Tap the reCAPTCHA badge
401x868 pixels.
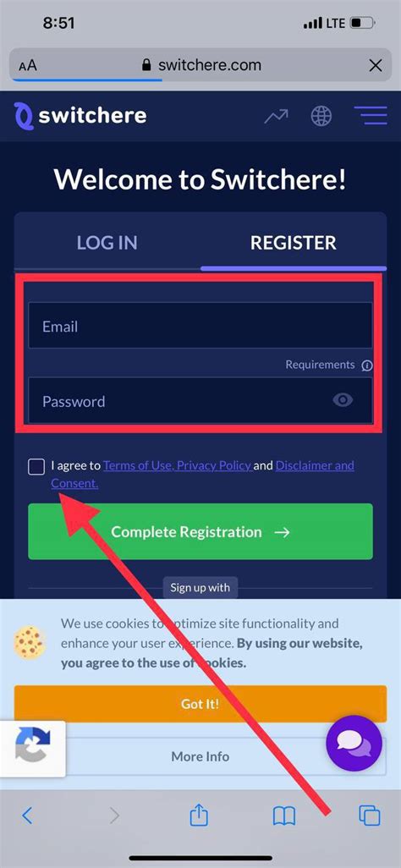click(32, 748)
